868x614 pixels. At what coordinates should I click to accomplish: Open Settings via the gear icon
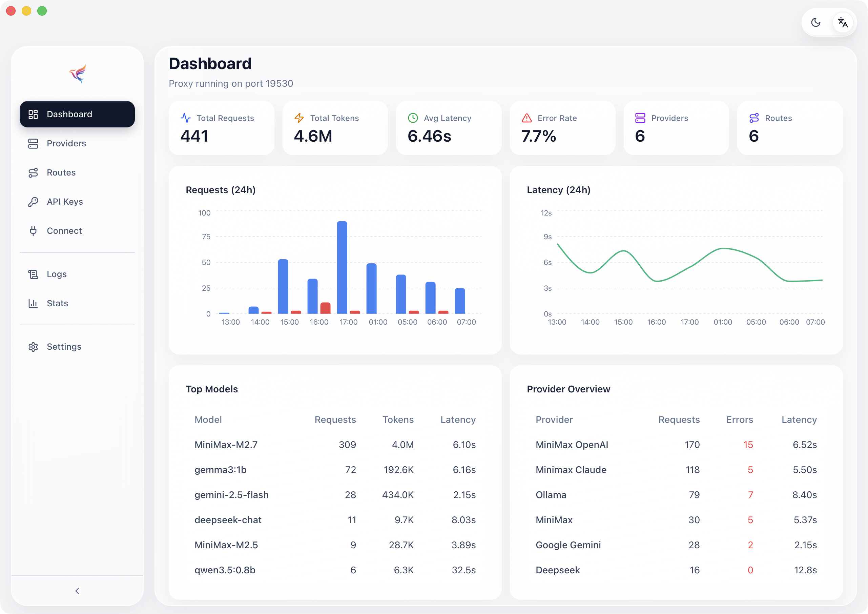point(33,347)
